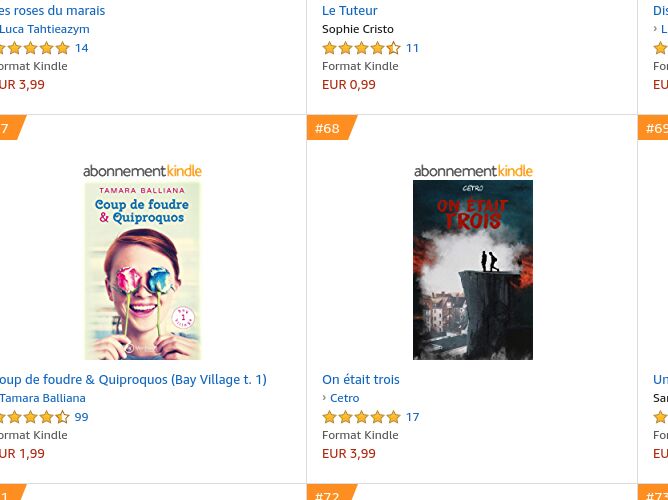668x500 pixels.
Task: Open the Le Tuteur title link
Action: [349, 11]
